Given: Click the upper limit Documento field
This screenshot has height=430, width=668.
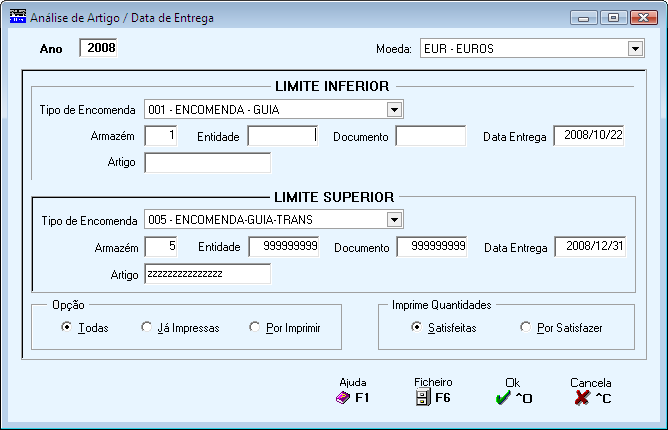Looking at the screenshot, I should click(432, 246).
